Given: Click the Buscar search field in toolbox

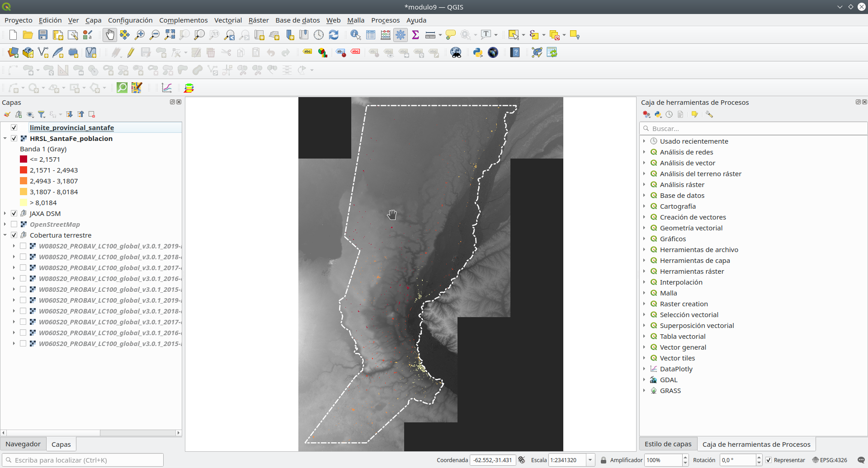Looking at the screenshot, I should (x=753, y=128).
